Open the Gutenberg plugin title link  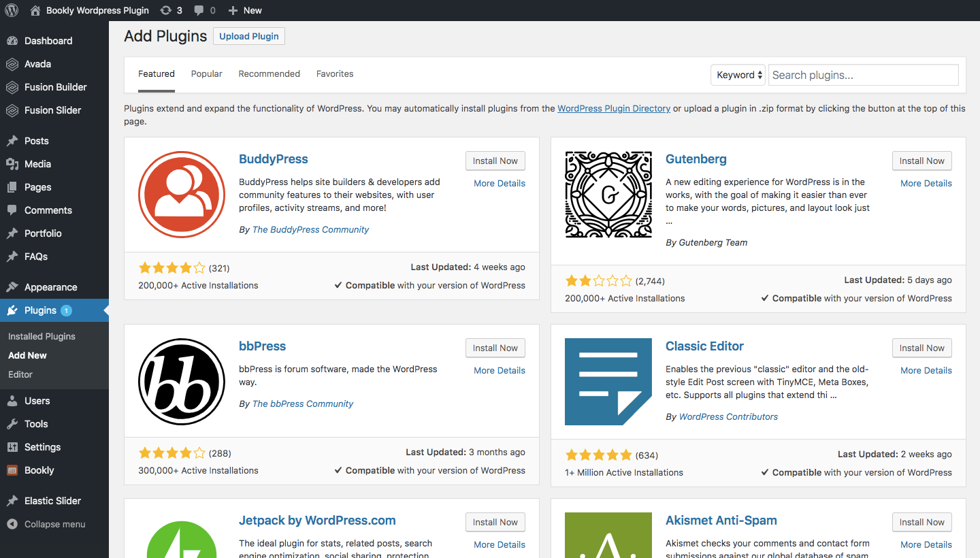pyautogui.click(x=696, y=159)
